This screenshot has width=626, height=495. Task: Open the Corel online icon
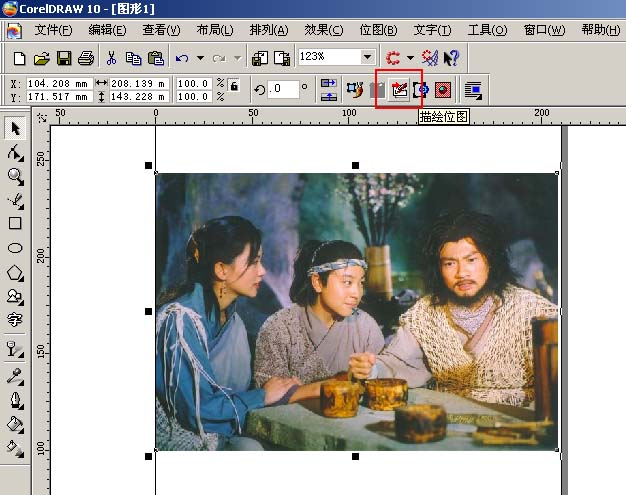click(x=430, y=58)
